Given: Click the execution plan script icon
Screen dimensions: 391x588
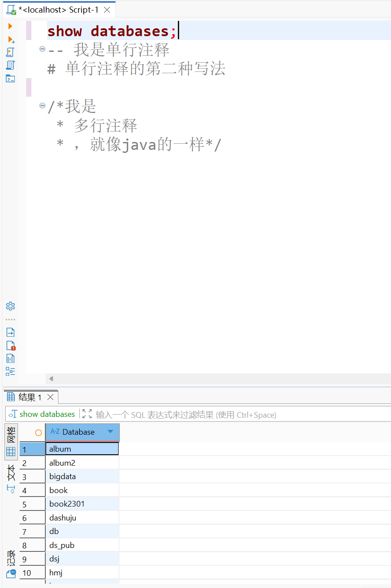Looking at the screenshot, I should 10,65.
